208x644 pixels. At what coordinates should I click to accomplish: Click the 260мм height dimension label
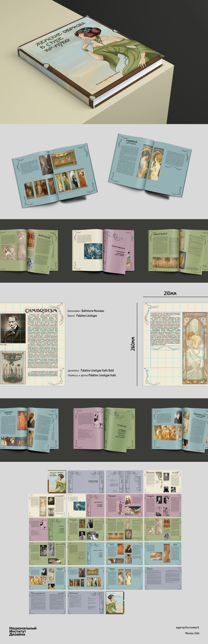[133, 344]
